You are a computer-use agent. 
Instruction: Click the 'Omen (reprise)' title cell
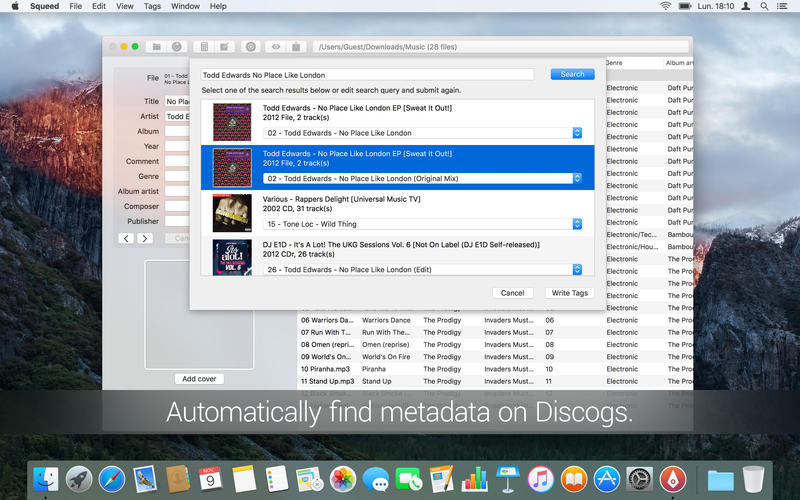(385, 344)
